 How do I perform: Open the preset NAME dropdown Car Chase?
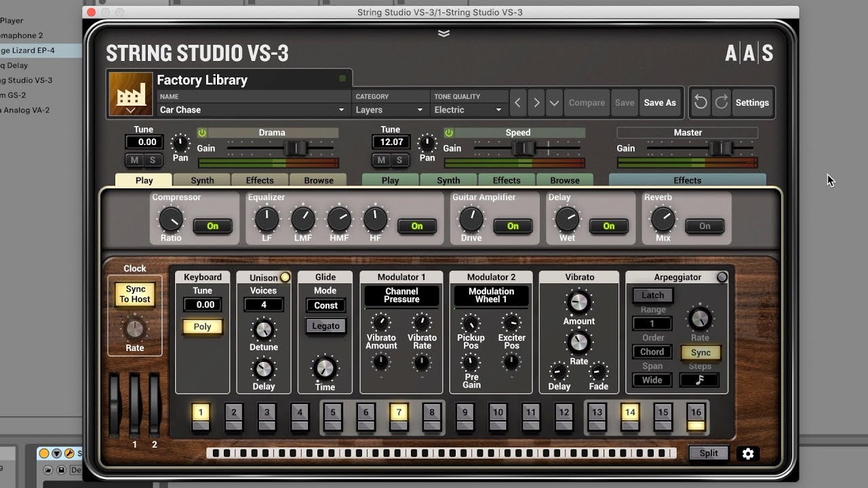point(253,110)
